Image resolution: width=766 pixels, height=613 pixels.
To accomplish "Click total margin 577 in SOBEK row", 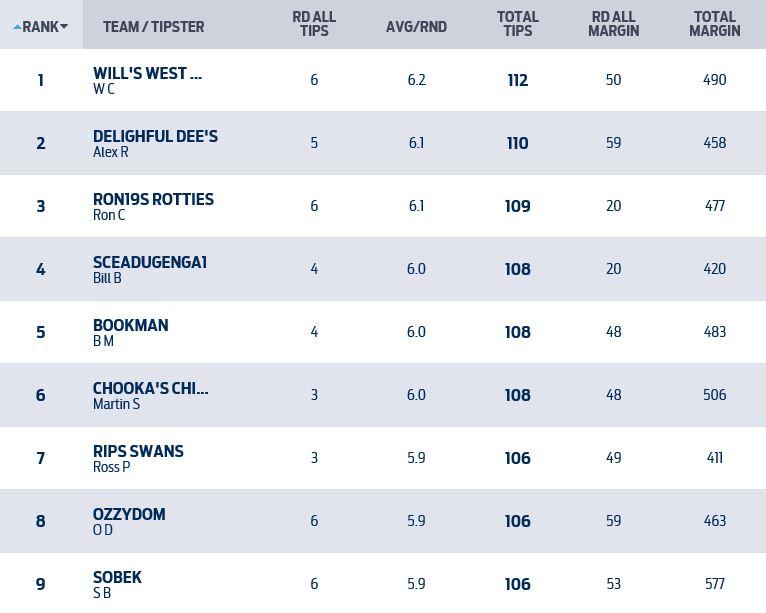I will (714, 584).
